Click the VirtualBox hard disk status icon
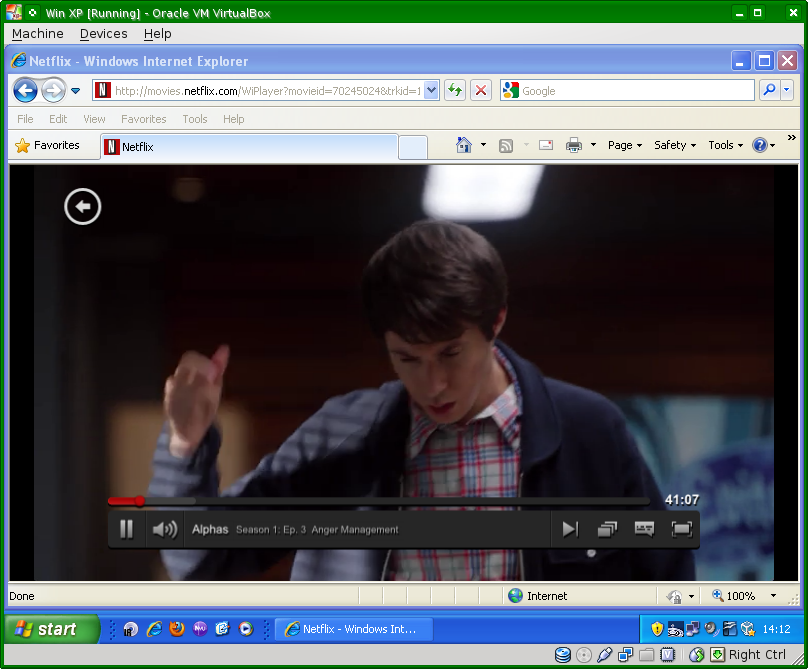The image size is (808, 669). (563, 655)
